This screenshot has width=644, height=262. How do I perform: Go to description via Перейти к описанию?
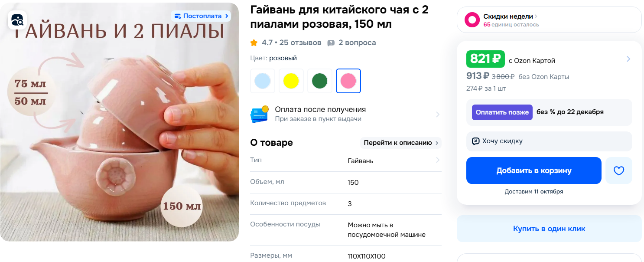coord(401,143)
